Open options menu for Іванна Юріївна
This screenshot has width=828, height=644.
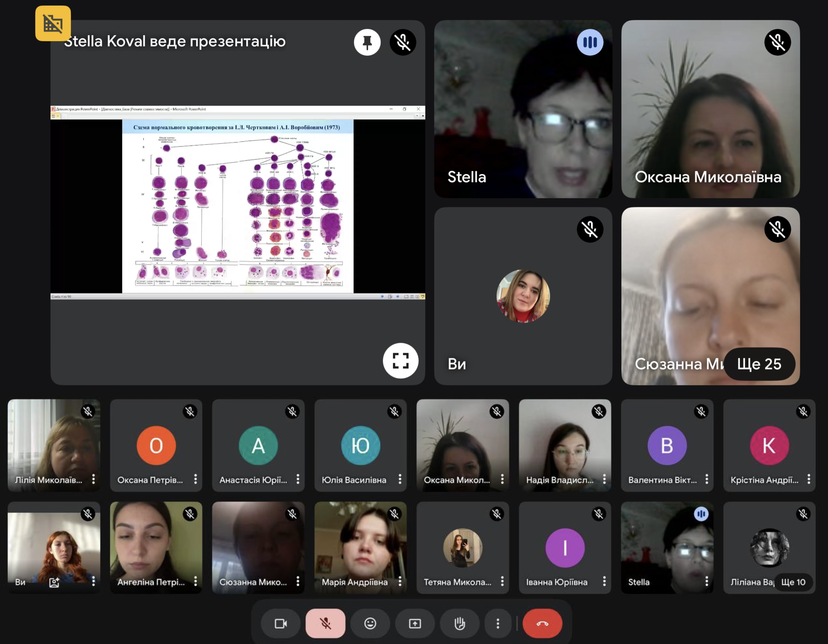pos(604,582)
